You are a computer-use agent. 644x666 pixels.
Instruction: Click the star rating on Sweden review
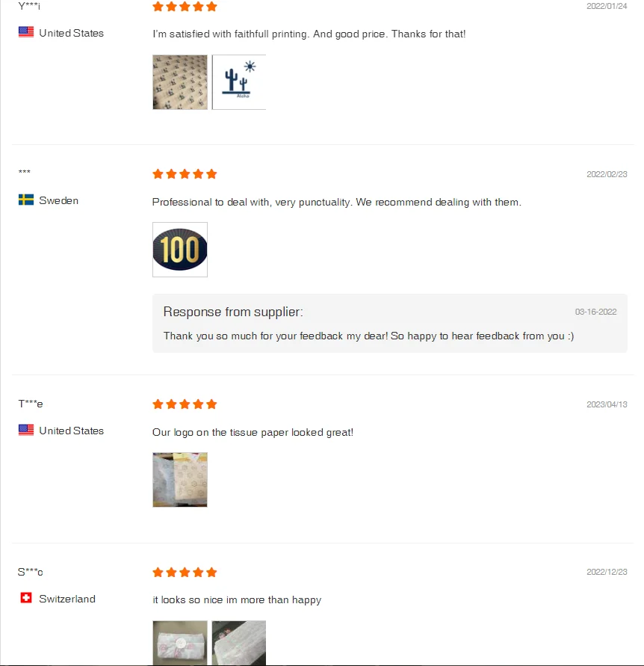click(x=185, y=174)
